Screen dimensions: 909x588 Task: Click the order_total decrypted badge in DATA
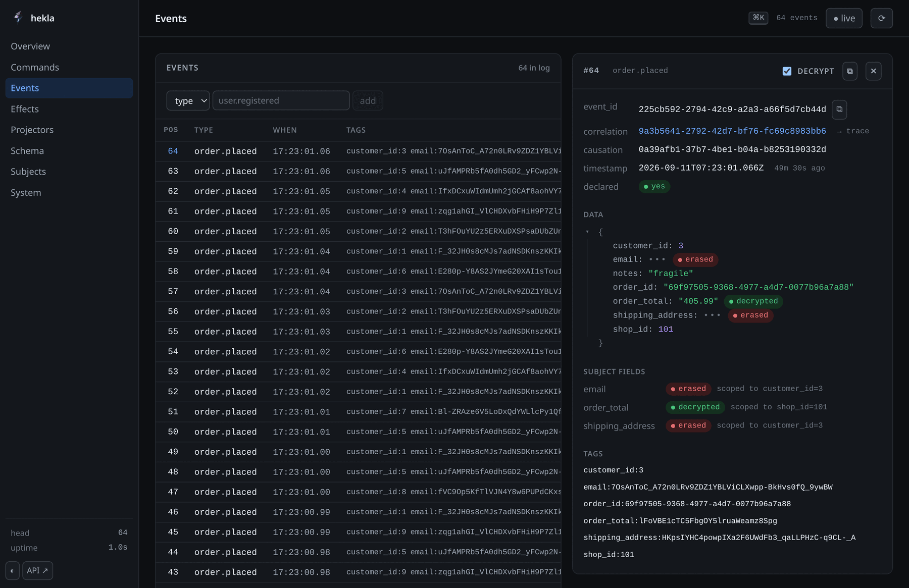click(x=753, y=301)
